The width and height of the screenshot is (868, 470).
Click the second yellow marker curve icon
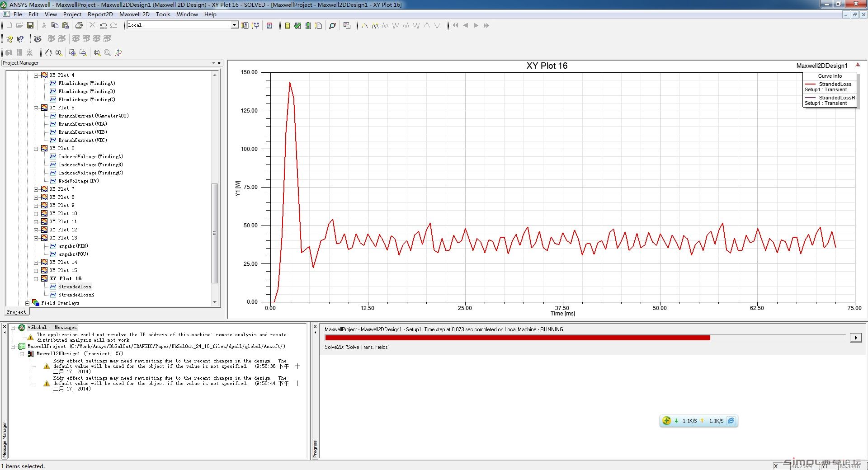pyautogui.click(x=375, y=25)
